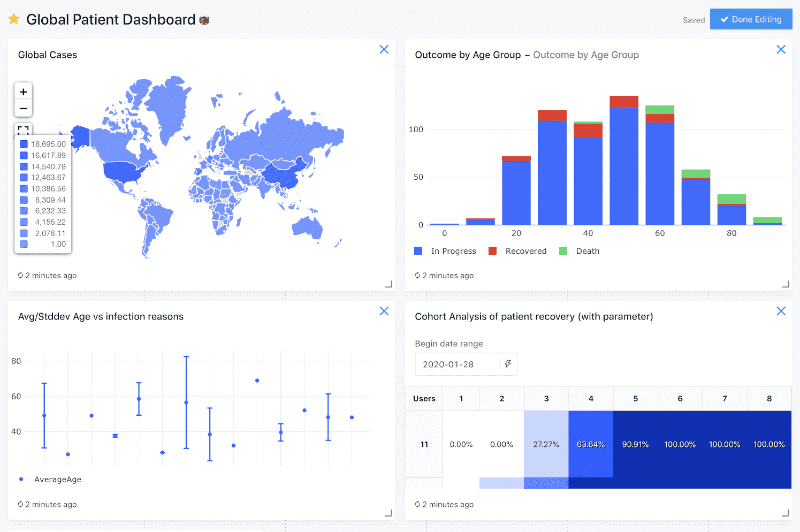This screenshot has height=532, width=800.
Task: Click the owner avatar beside the dashboard title
Action: pyautogui.click(x=204, y=20)
